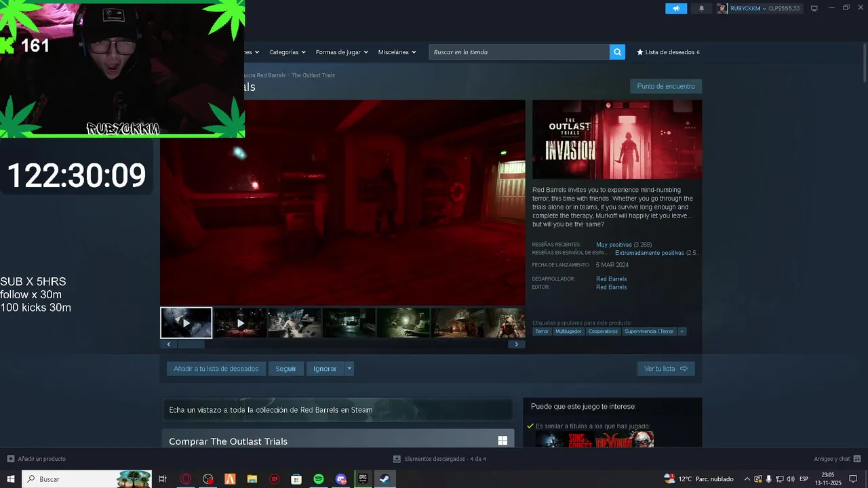Click the main trailer video area

342,203
